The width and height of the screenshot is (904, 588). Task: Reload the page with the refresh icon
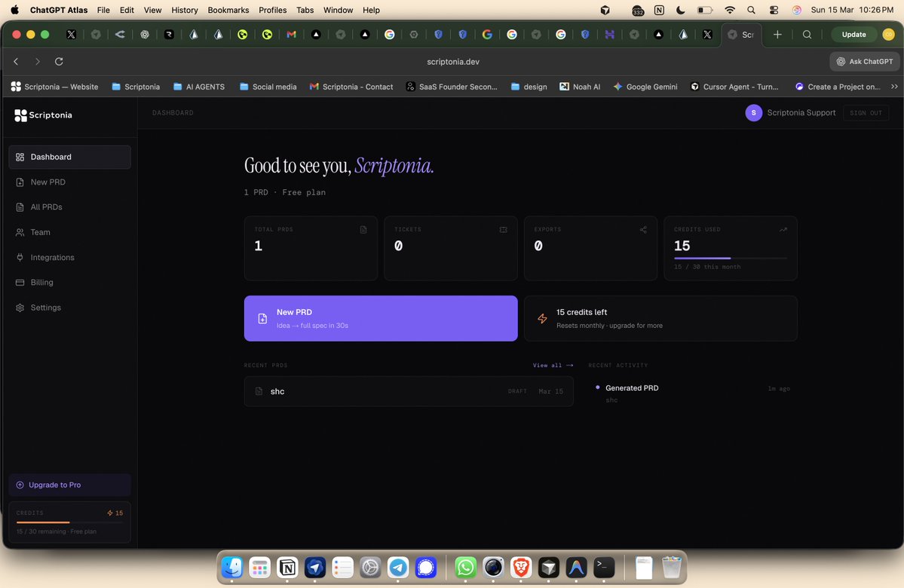(x=59, y=61)
